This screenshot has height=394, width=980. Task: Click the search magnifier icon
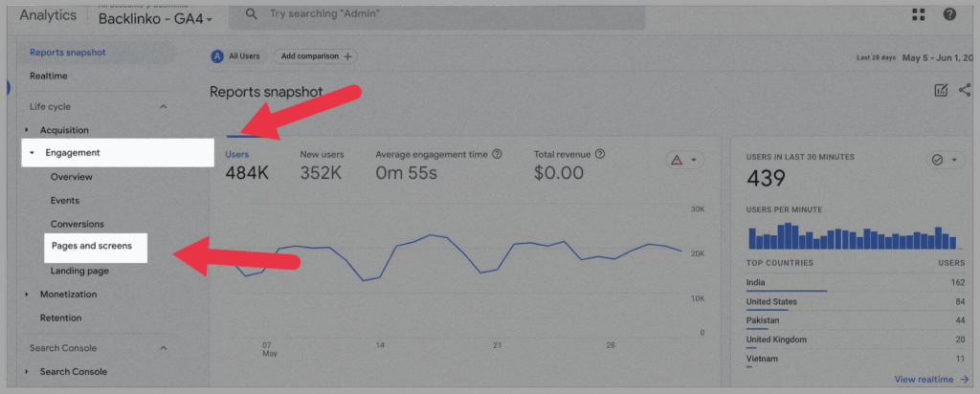251,14
